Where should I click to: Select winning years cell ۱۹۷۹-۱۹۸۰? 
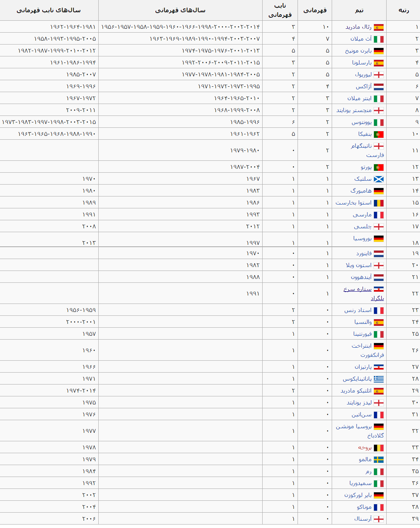pyautogui.click(x=180, y=150)
